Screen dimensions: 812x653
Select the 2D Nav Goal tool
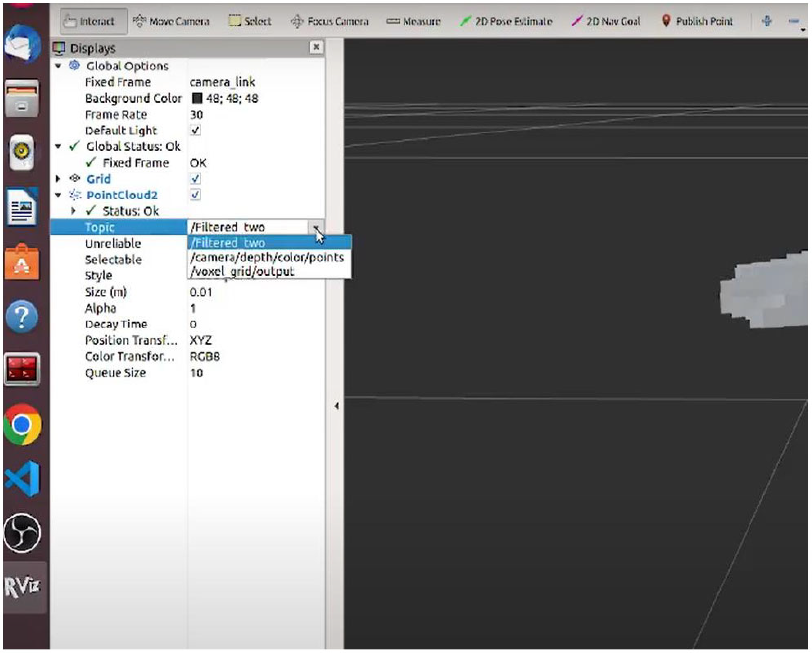tap(606, 21)
